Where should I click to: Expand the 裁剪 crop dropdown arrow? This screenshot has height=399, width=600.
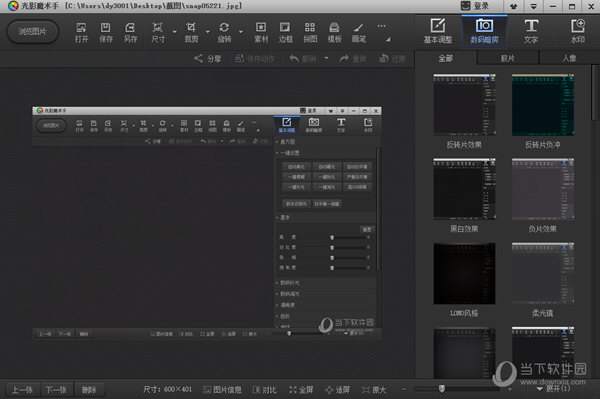pos(208,32)
